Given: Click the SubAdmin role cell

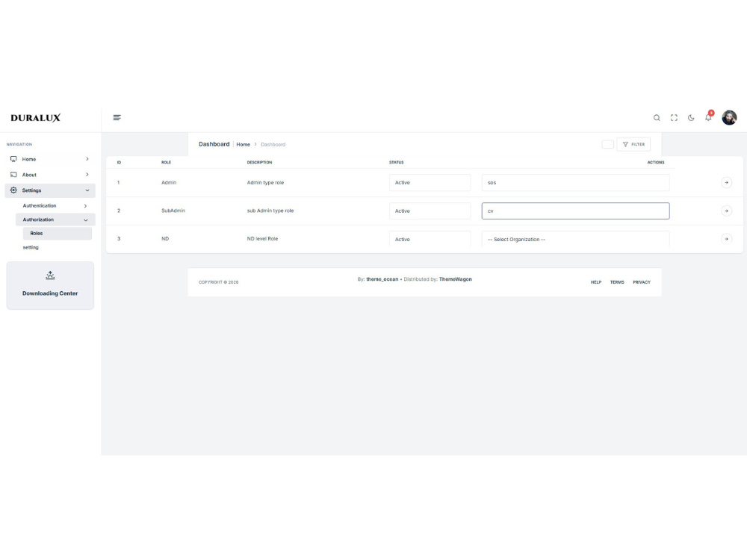Looking at the screenshot, I should [173, 211].
